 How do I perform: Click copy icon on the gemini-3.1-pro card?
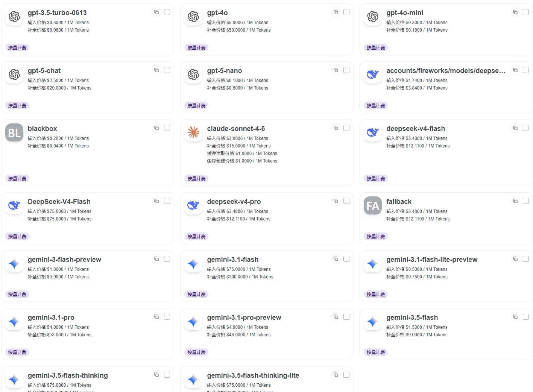[156, 317]
